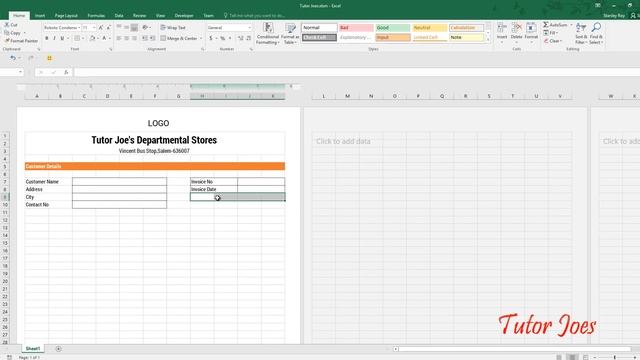
Task: Open Conditional Formatting menu
Action: (x=268, y=33)
